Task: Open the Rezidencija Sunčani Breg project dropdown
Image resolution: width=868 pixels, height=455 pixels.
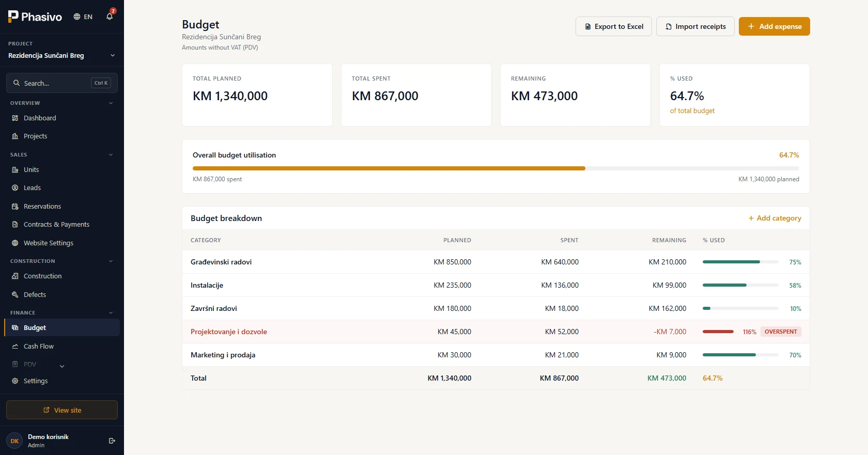Action: [62, 55]
